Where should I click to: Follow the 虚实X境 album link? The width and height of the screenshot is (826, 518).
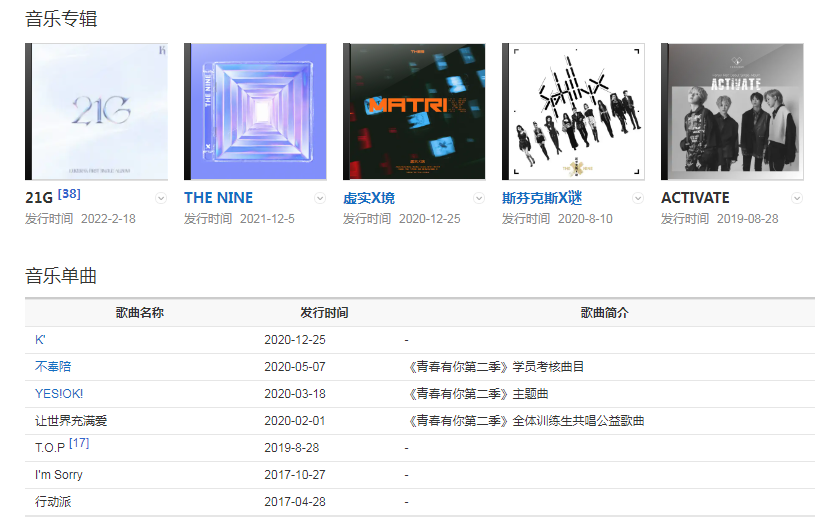pos(369,198)
